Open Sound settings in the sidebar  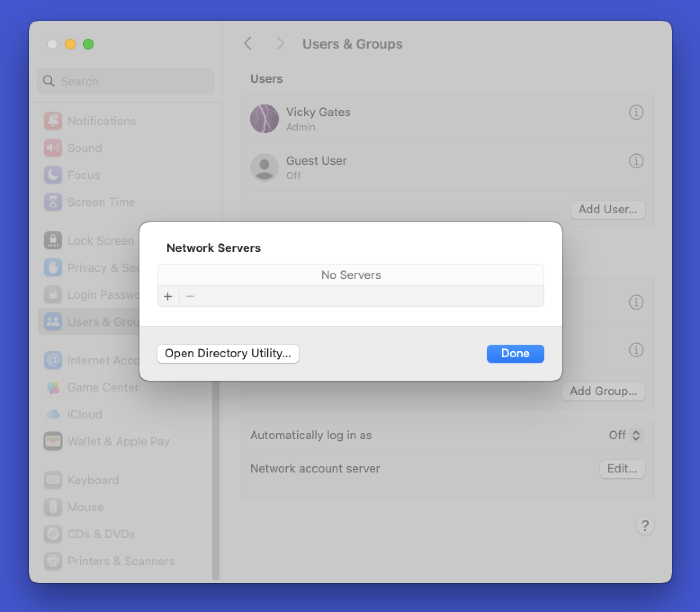[x=85, y=148]
